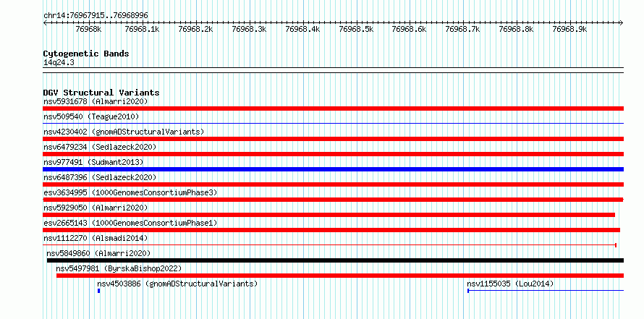Click the red bar under nsv6487396
This screenshot has width=644, height=319.
[x=333, y=184]
